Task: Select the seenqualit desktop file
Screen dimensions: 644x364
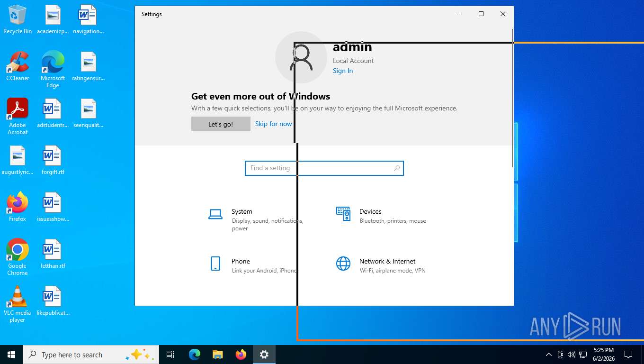Action: pos(88,113)
